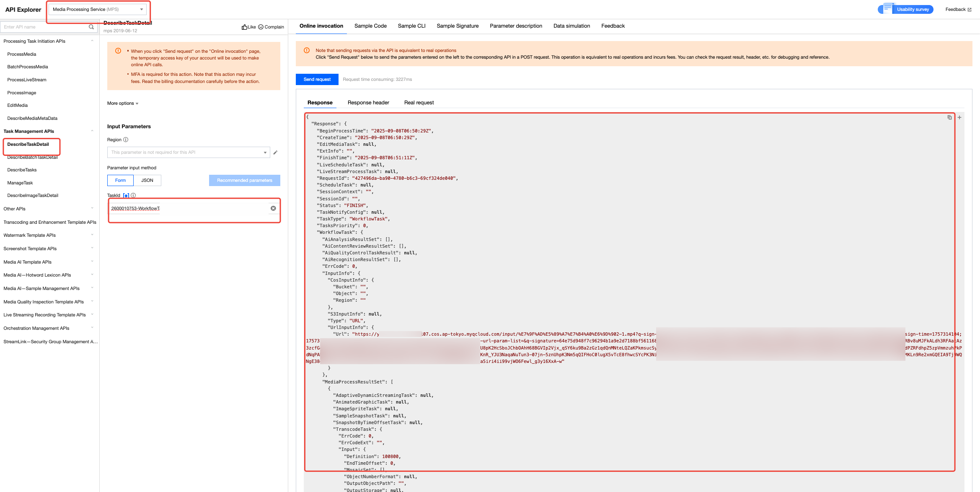This screenshot has width=980, height=492.
Task: Expand the More options section
Action: (122, 104)
